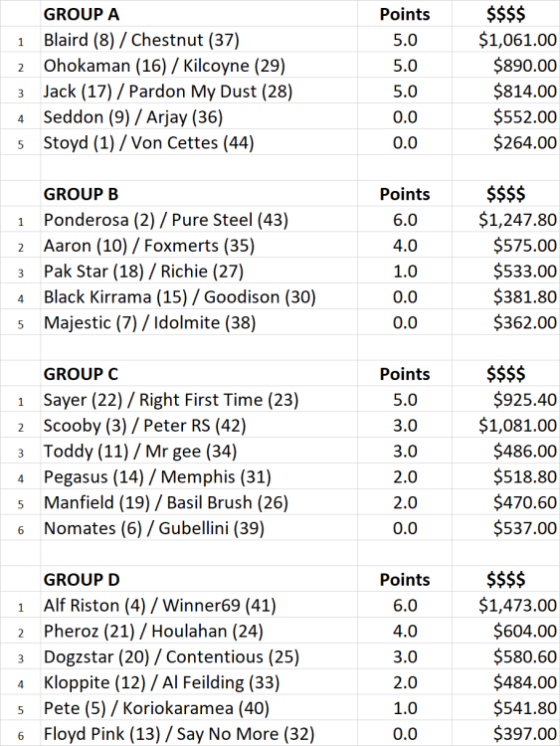Screen dimensions: 560x746
Task: Select the Stoyd (1) / Von Cettes (44) cell
Action: click(199, 142)
